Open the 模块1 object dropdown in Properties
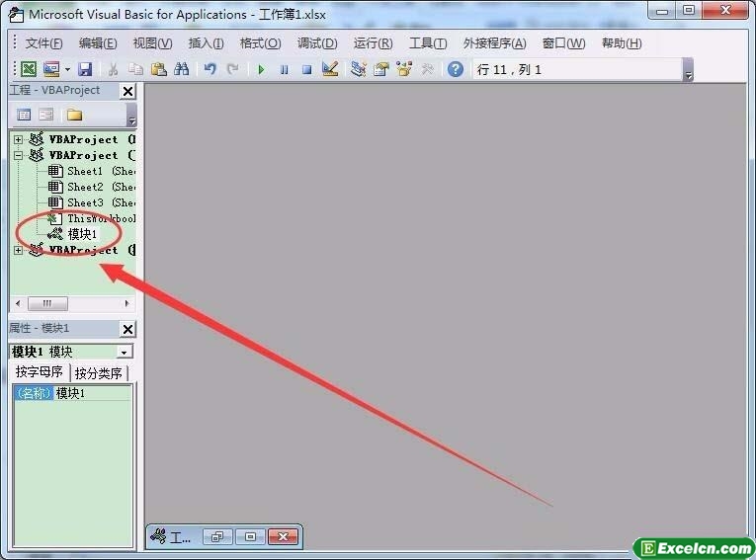This screenshot has width=756, height=560. click(x=124, y=353)
